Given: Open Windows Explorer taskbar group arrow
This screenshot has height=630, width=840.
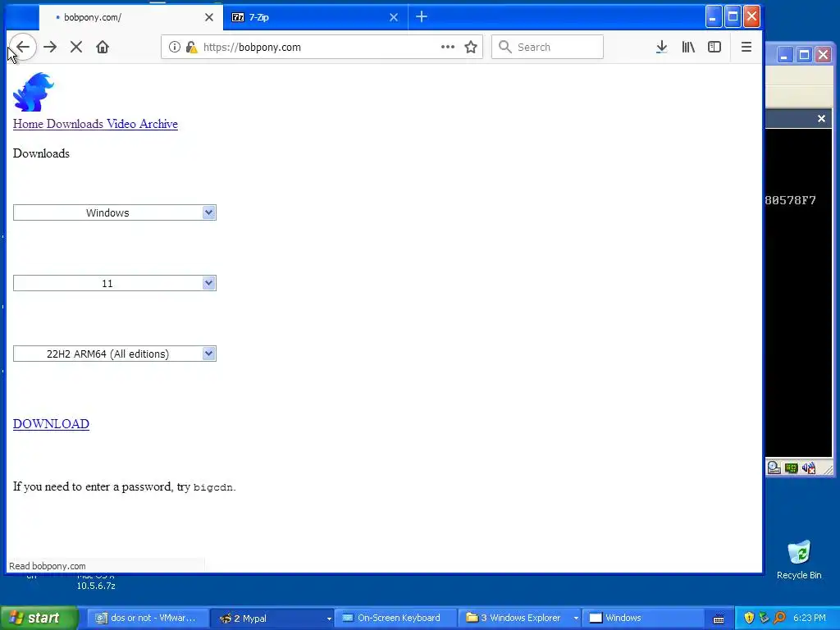Looking at the screenshot, I should [x=576, y=619].
